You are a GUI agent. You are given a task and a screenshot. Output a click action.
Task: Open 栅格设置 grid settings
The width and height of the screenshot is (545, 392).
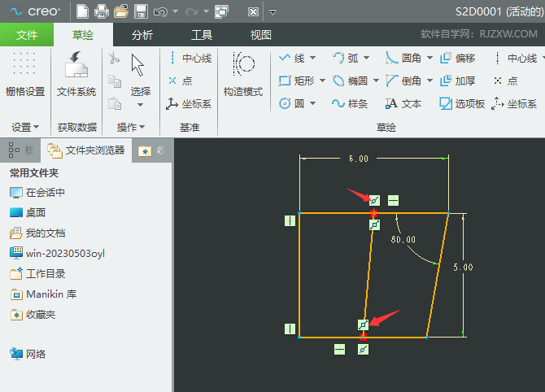tap(25, 74)
